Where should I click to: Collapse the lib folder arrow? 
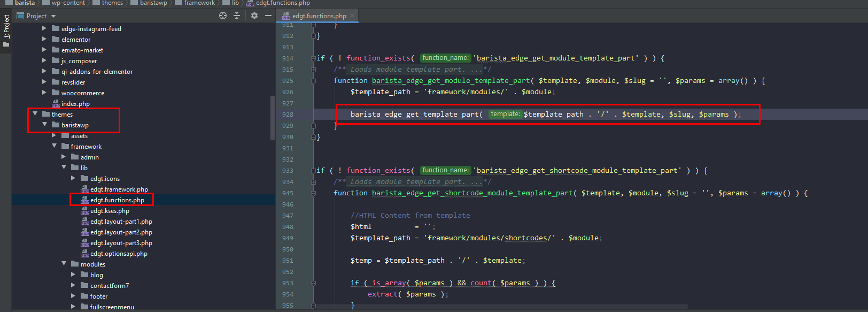[64, 168]
